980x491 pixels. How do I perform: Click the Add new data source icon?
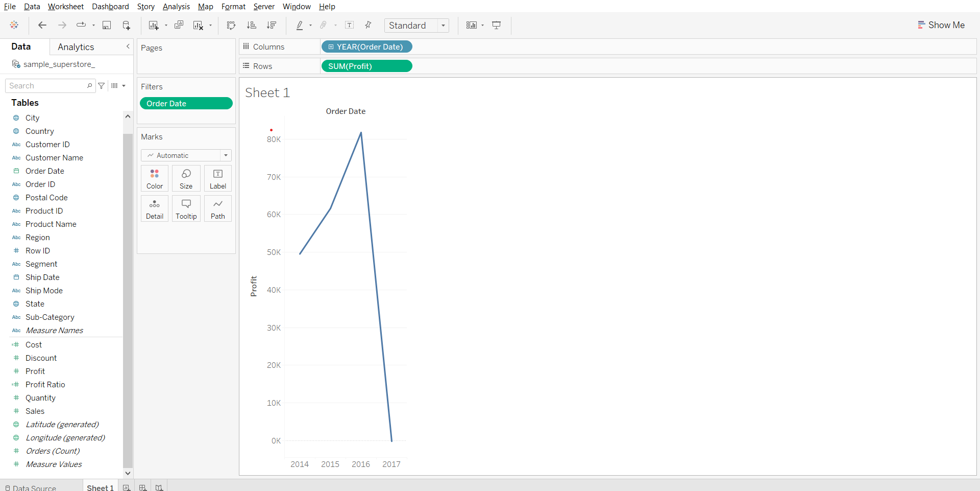(126, 25)
